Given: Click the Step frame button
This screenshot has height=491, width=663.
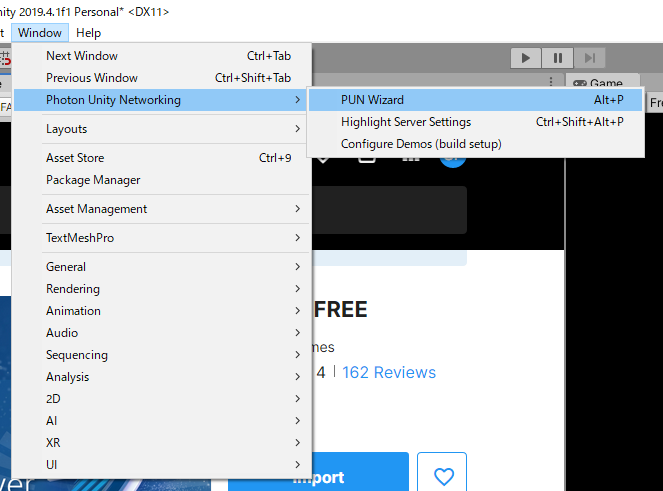Looking at the screenshot, I should 589,58.
